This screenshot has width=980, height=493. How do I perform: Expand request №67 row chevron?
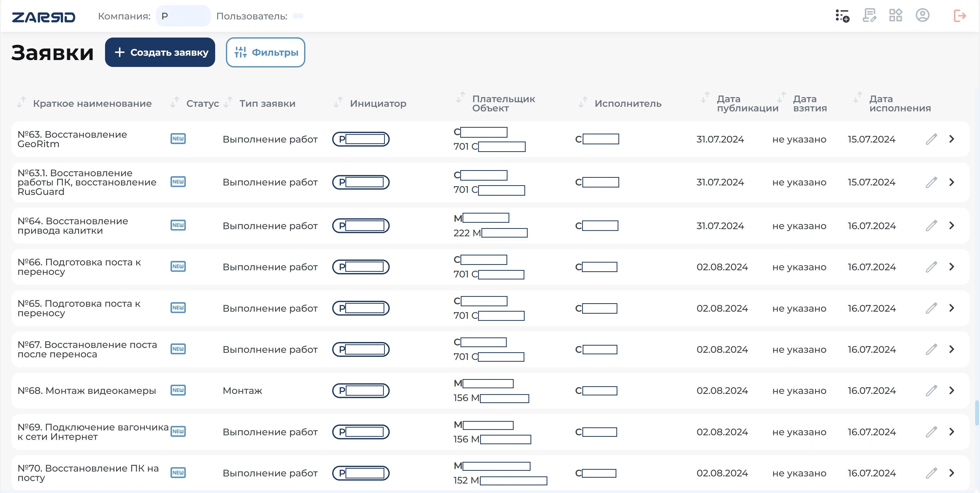951,349
